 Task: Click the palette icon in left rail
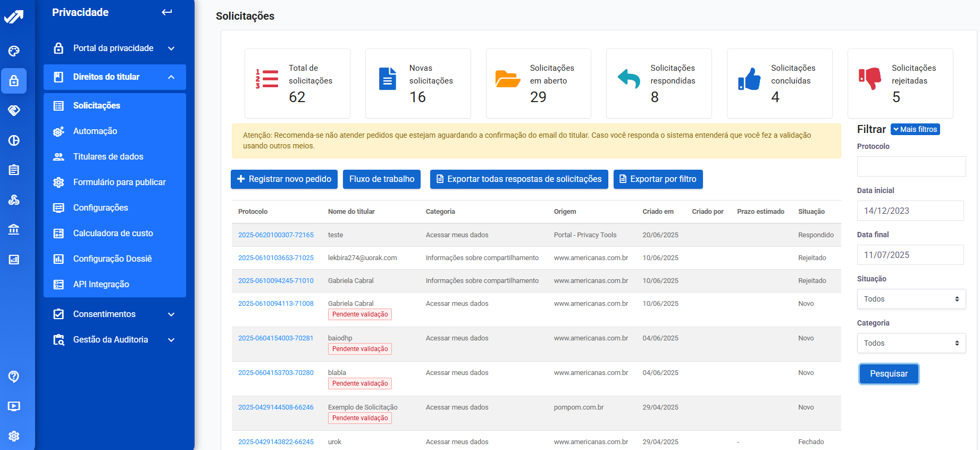(14, 51)
